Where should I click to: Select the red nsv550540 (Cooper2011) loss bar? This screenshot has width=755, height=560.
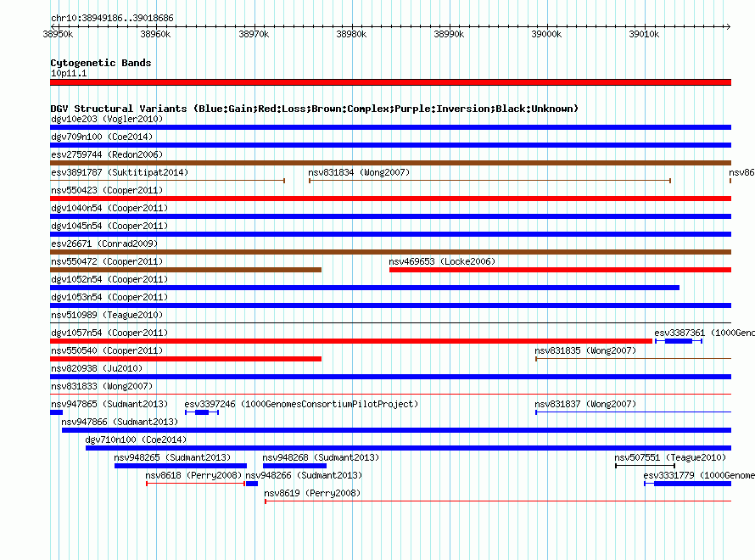pyautogui.click(x=186, y=359)
